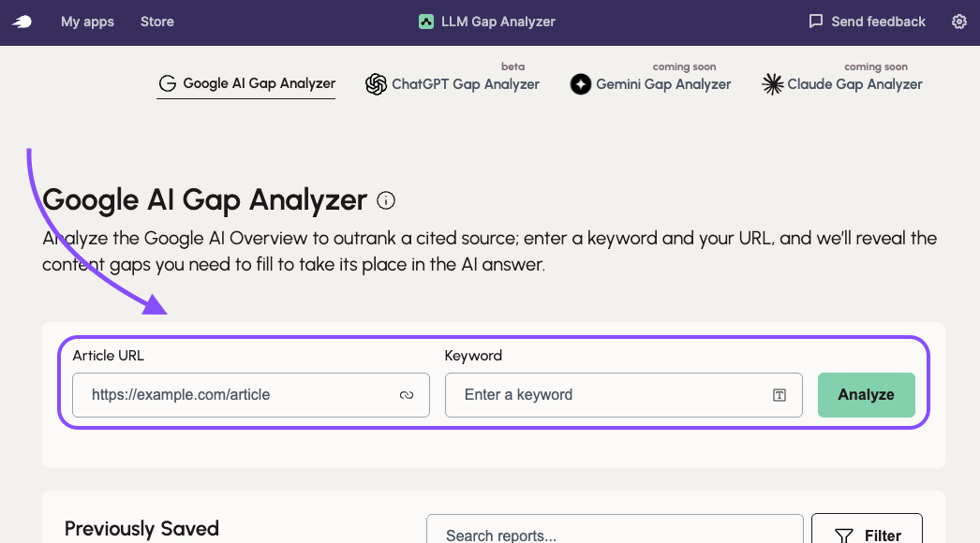Visit the Store page
The height and width of the screenshot is (543, 980).
pos(156,21)
